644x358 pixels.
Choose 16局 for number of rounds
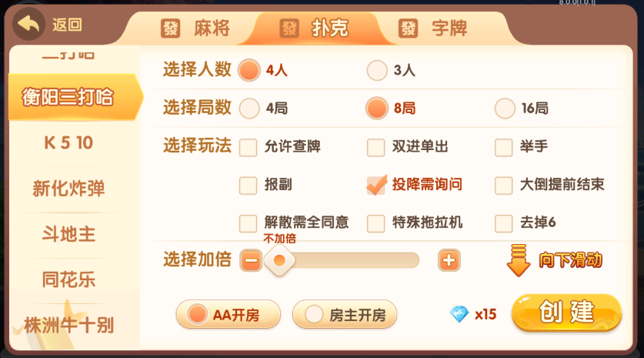505,109
